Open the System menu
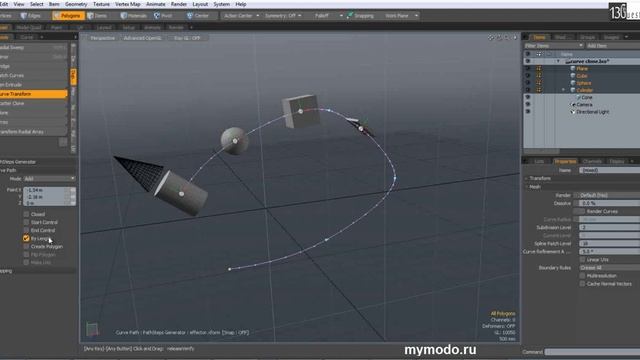Screen dimensions: 640x360 pyautogui.click(x=221, y=4)
